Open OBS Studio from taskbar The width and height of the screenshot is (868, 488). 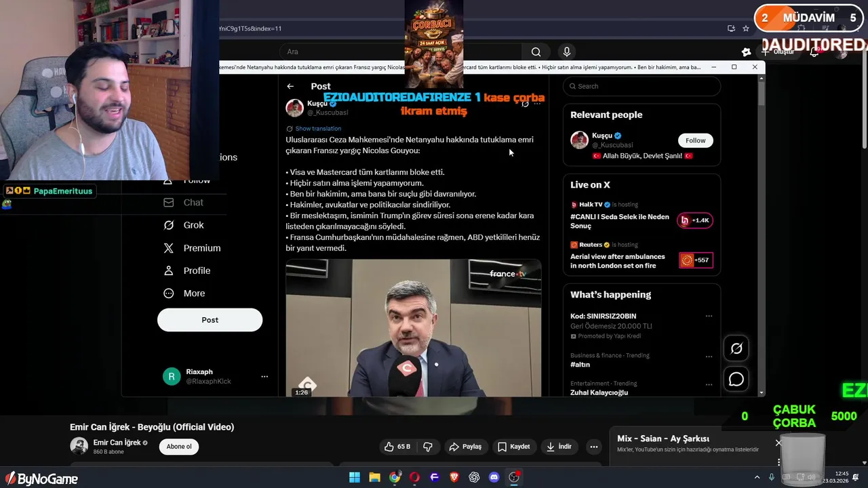[x=514, y=477]
